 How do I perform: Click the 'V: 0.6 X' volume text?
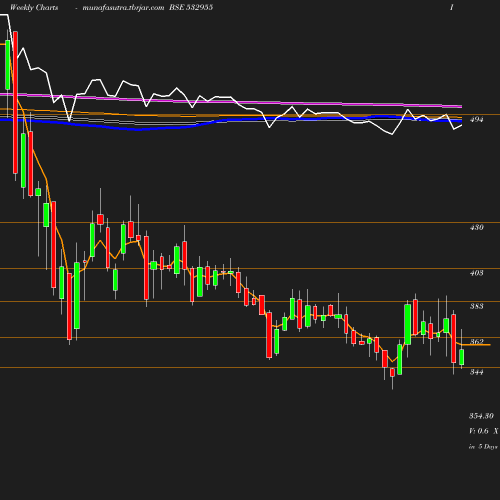[484, 431]
